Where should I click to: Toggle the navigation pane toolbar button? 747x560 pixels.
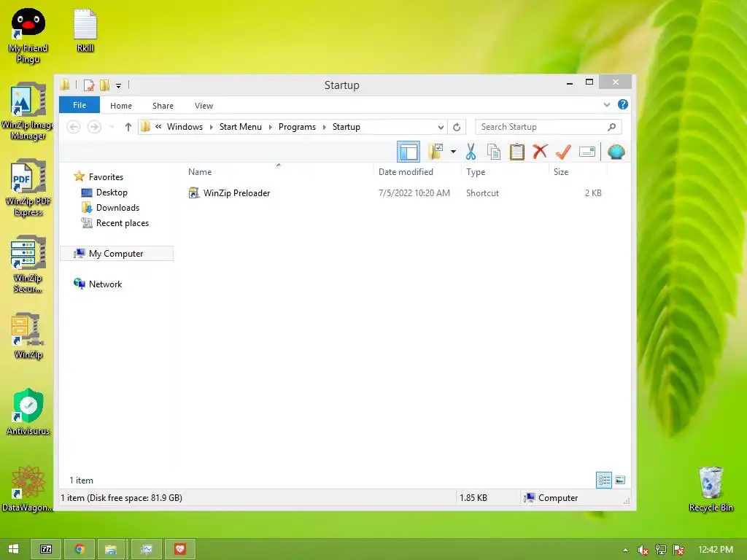pyautogui.click(x=409, y=152)
